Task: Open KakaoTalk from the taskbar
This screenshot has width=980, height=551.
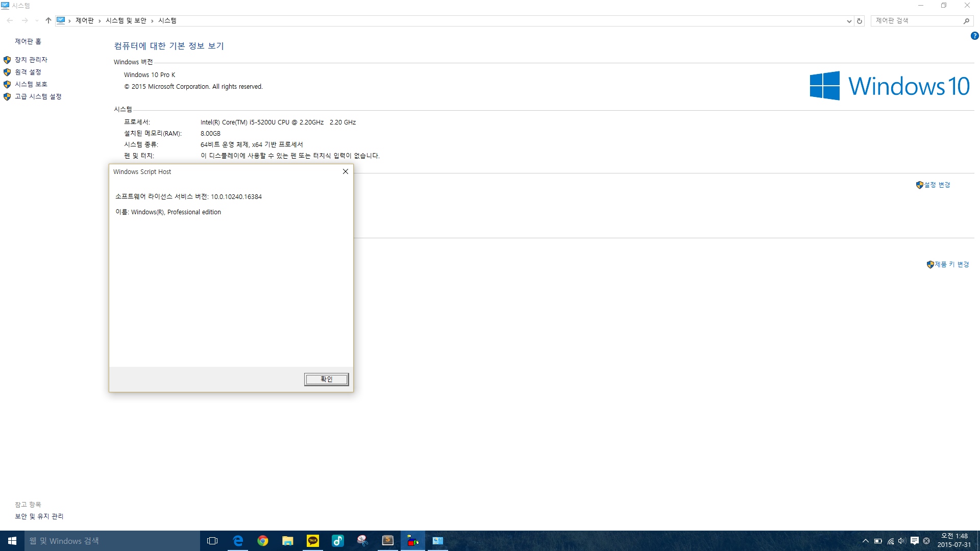Action: [x=313, y=541]
